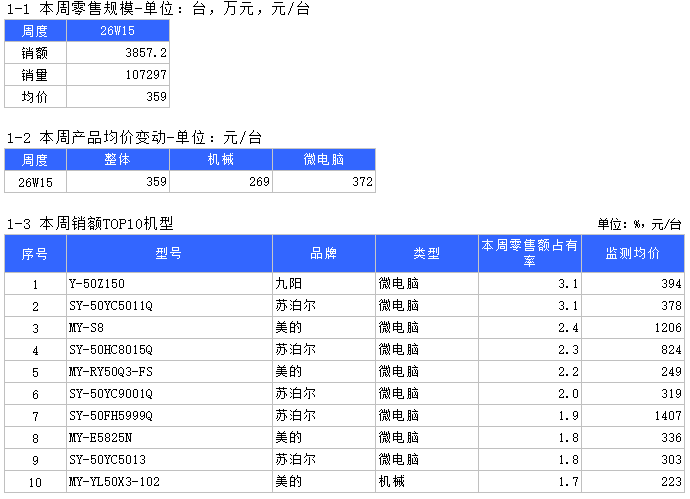Click the share 1.9 for SY-50FH5999Q
Viewport: 690px width, 499px height.
[530, 415]
